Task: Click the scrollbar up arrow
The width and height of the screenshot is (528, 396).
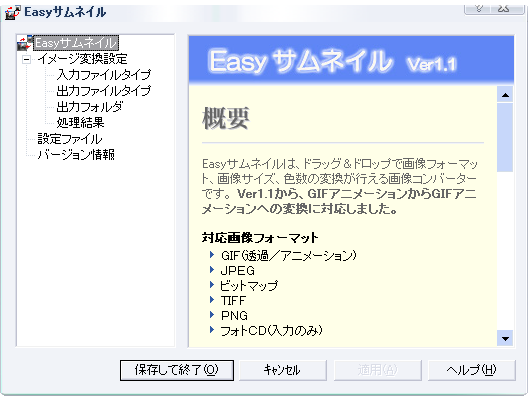Action: (505, 95)
